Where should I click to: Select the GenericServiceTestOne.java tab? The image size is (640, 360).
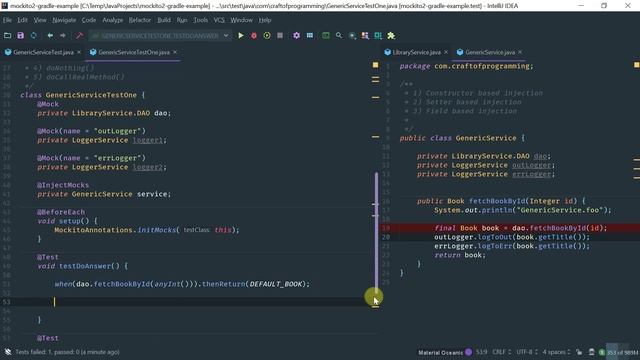pyautogui.click(x=134, y=52)
